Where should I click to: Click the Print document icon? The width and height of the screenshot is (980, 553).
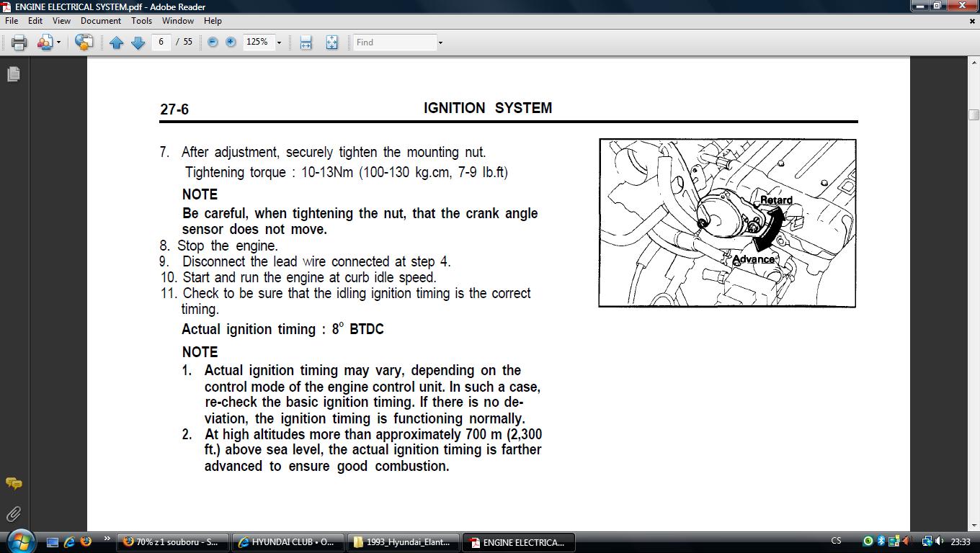[x=19, y=42]
